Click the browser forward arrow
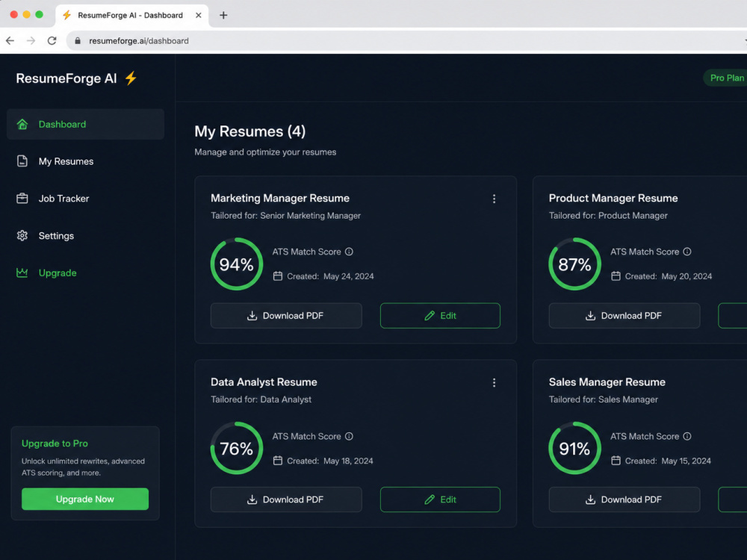The height and width of the screenshot is (560, 747). [31, 41]
